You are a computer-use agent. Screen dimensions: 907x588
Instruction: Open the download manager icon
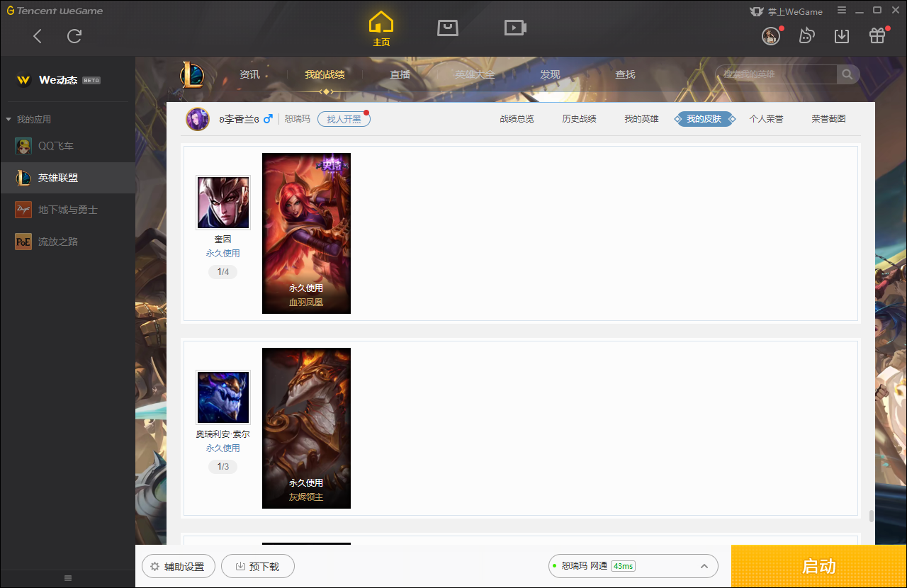(842, 36)
